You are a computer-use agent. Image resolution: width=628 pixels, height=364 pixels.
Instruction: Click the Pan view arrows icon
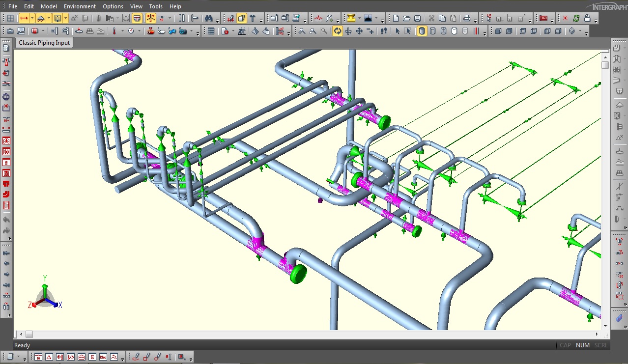(x=359, y=31)
